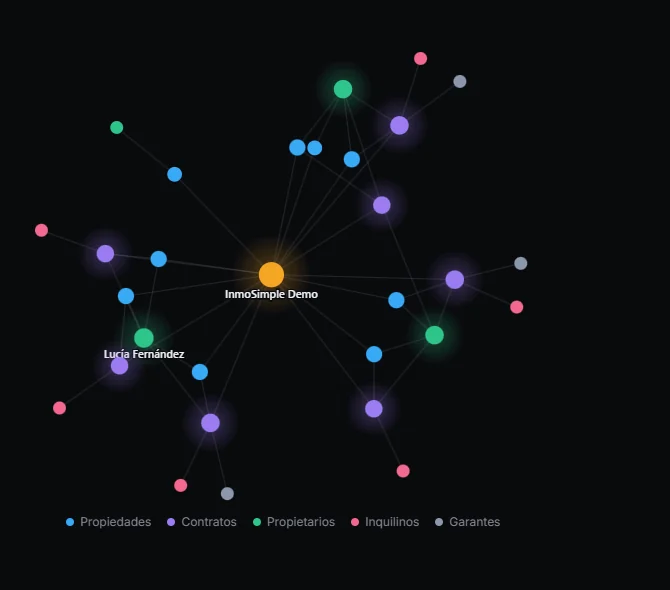The image size is (670, 590).
Task: Select the leftmost pink tenant node
Action: [x=41, y=230]
